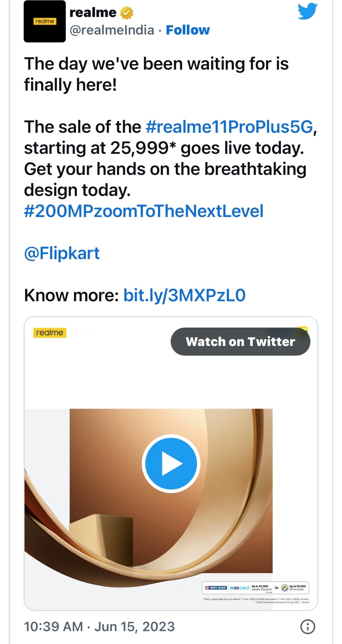Open the #200MPzoomToTheNextLevel hashtag
342x644 pixels.
coord(144,211)
